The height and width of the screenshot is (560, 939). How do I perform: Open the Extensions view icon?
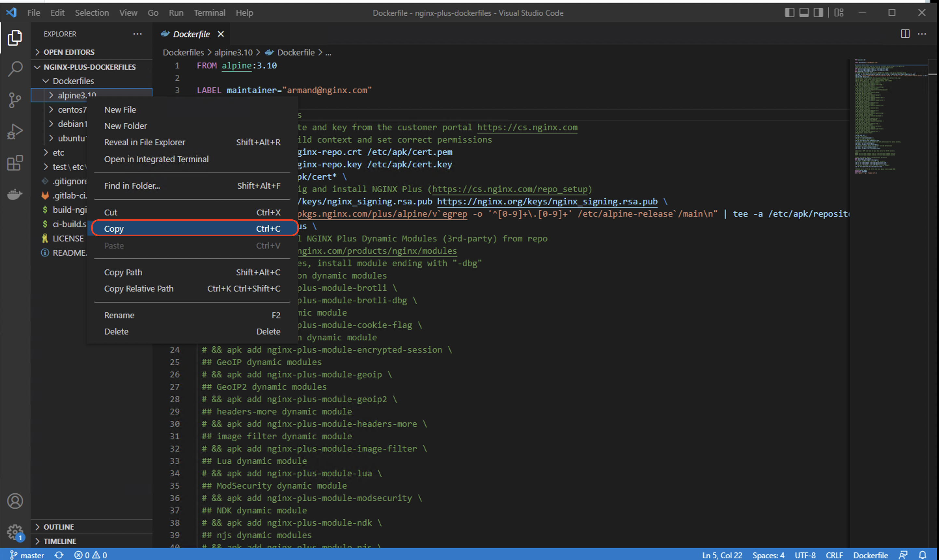[x=15, y=163]
